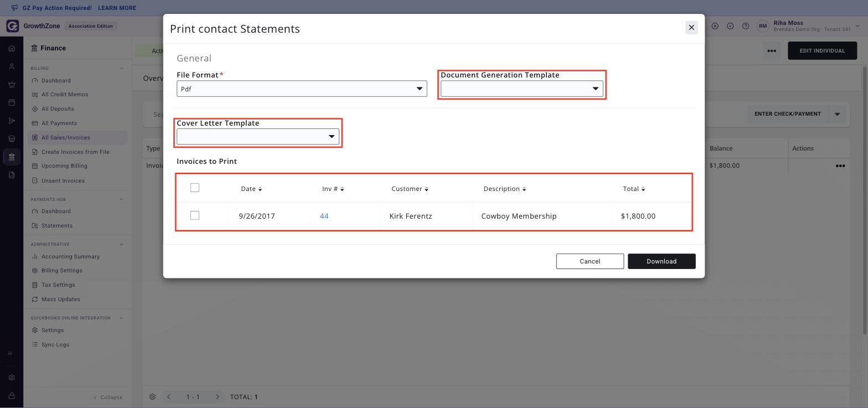Collapse the QuickBooks Online Integration section

(x=122, y=318)
